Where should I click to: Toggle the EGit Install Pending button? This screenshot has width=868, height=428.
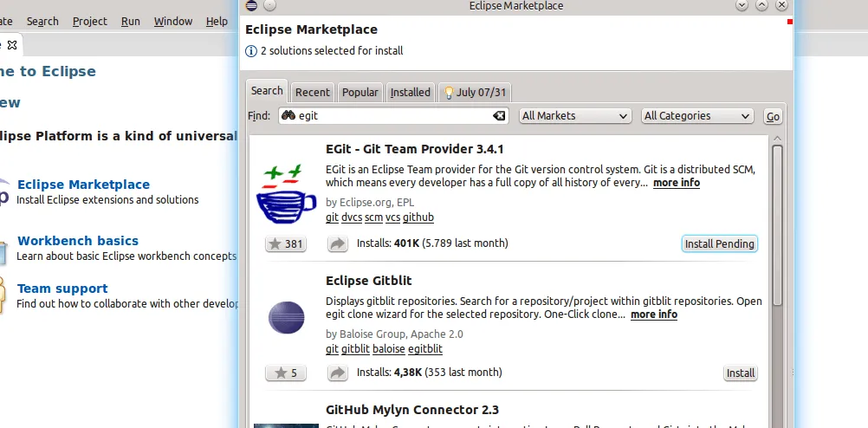(x=719, y=244)
